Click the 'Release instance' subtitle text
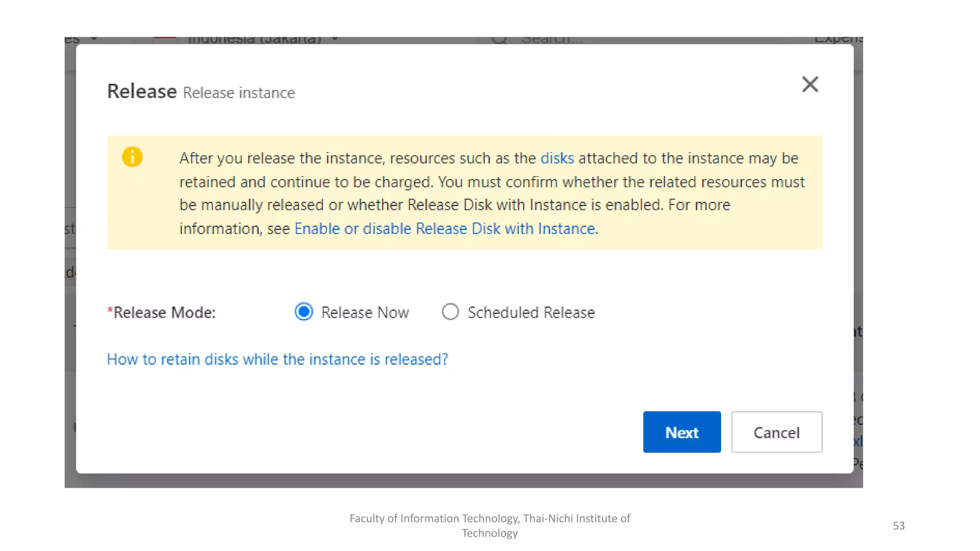Screen dimensions: 980x551 pyautogui.click(x=239, y=93)
